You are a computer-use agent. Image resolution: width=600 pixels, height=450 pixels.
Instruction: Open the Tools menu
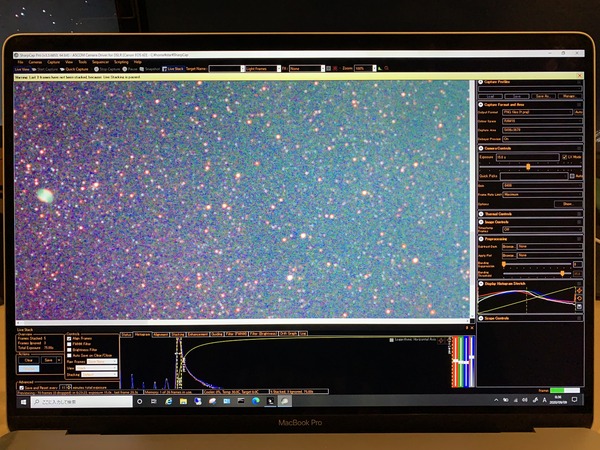pyautogui.click(x=82, y=62)
